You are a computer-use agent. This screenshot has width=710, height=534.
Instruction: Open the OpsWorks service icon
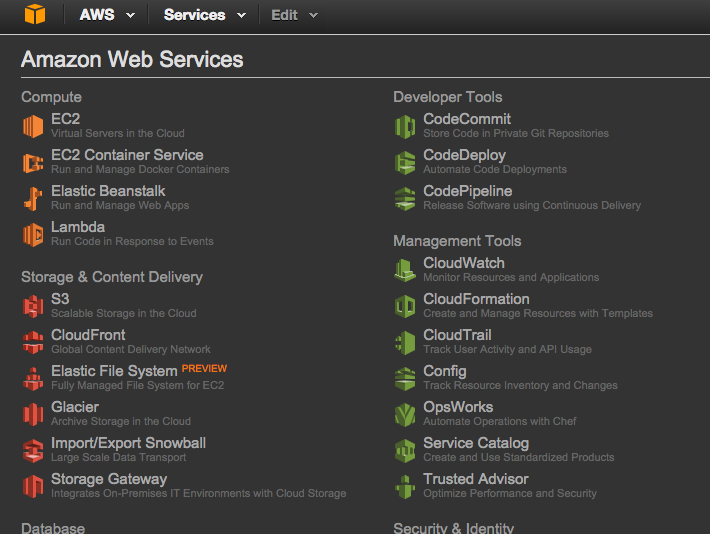tap(405, 414)
